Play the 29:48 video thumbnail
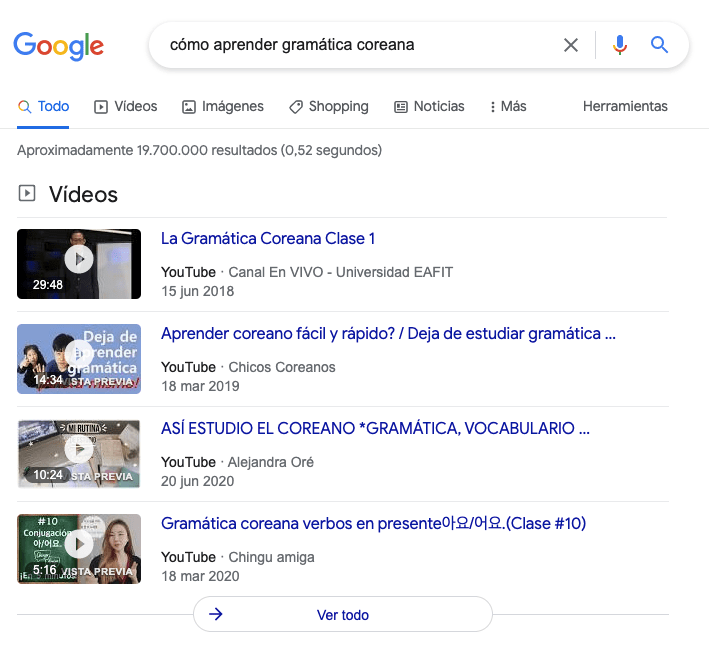Viewport: 709px width, 656px height. pos(79,264)
